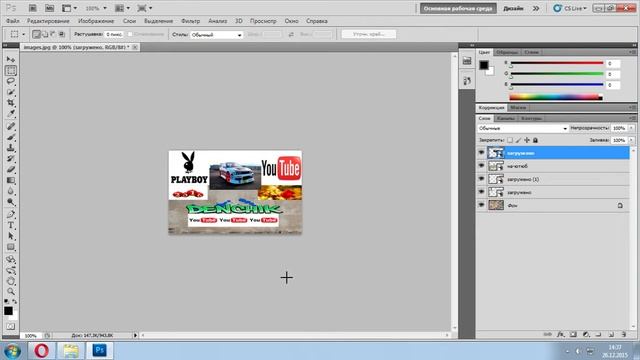This screenshot has width=640, height=360.
Task: Switch to the Образцы tab
Action: coord(507,52)
